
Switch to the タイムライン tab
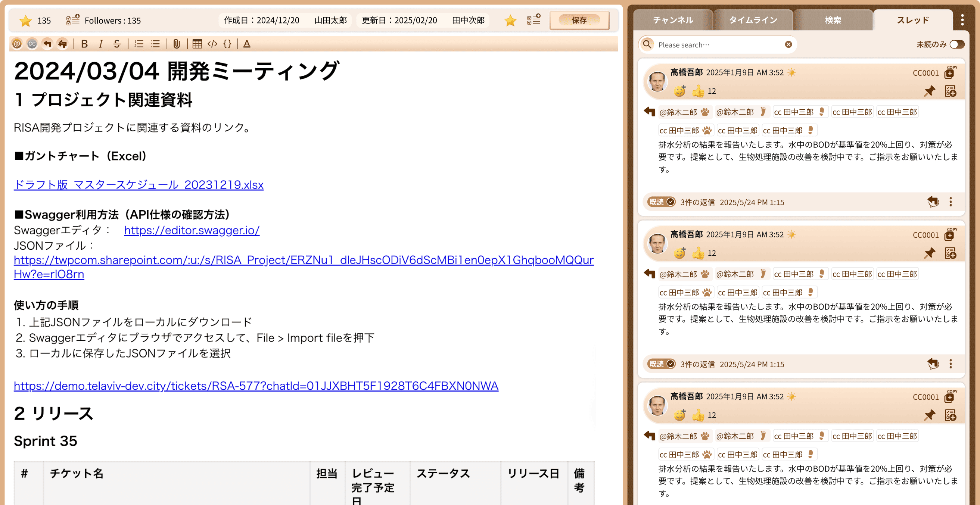pyautogui.click(x=753, y=20)
